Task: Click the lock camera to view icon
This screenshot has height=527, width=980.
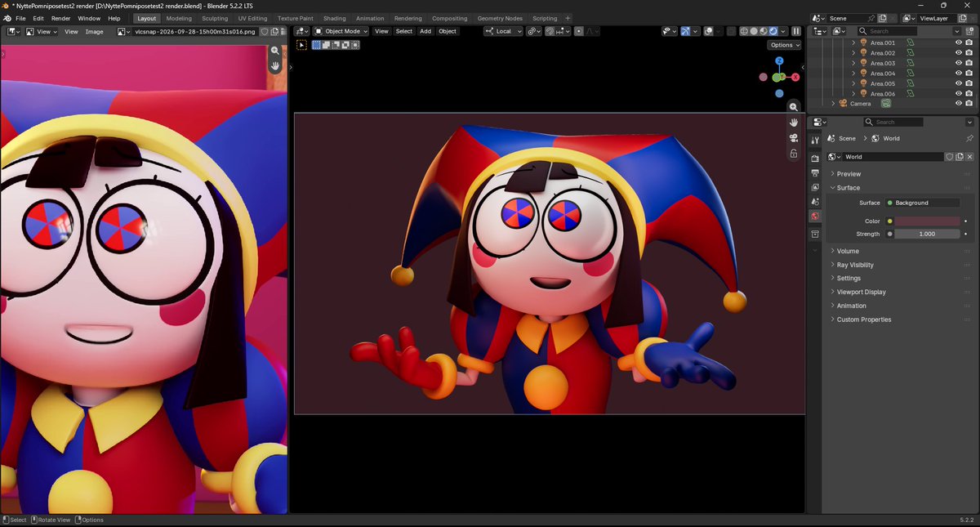Action: [x=793, y=154]
